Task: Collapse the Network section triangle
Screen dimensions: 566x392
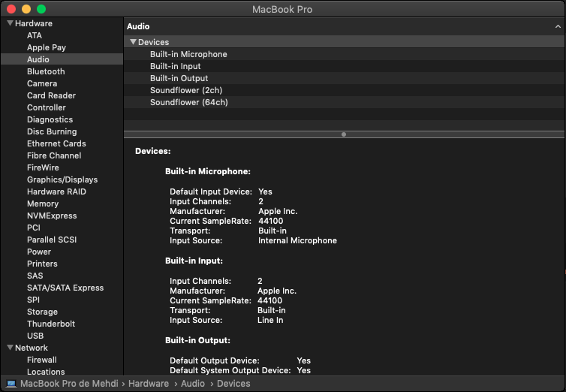Action: 10,348
